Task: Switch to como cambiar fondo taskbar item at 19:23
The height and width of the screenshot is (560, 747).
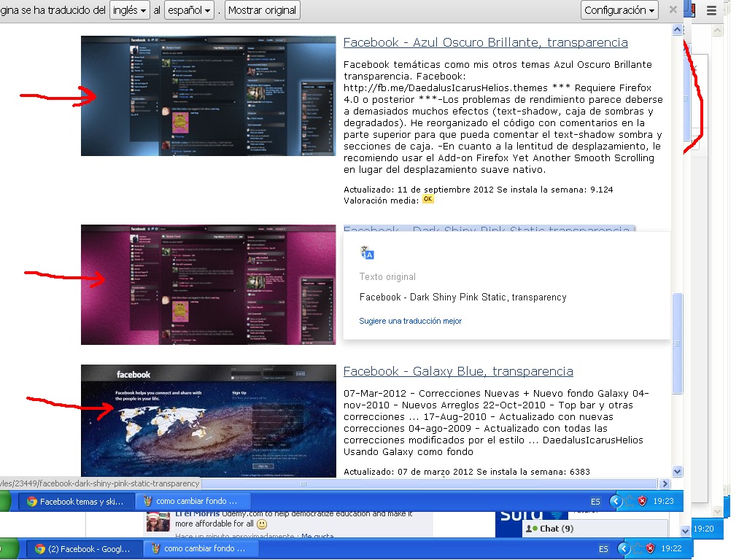Action: pyautogui.click(x=193, y=501)
